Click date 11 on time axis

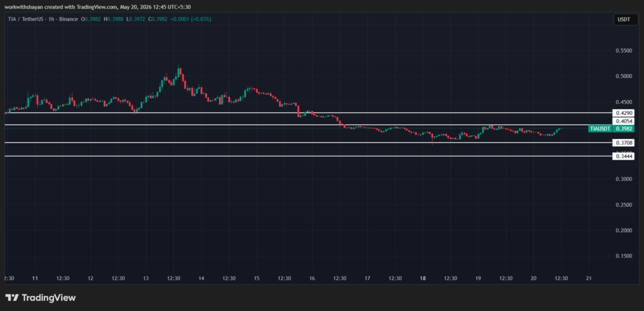tap(35, 278)
